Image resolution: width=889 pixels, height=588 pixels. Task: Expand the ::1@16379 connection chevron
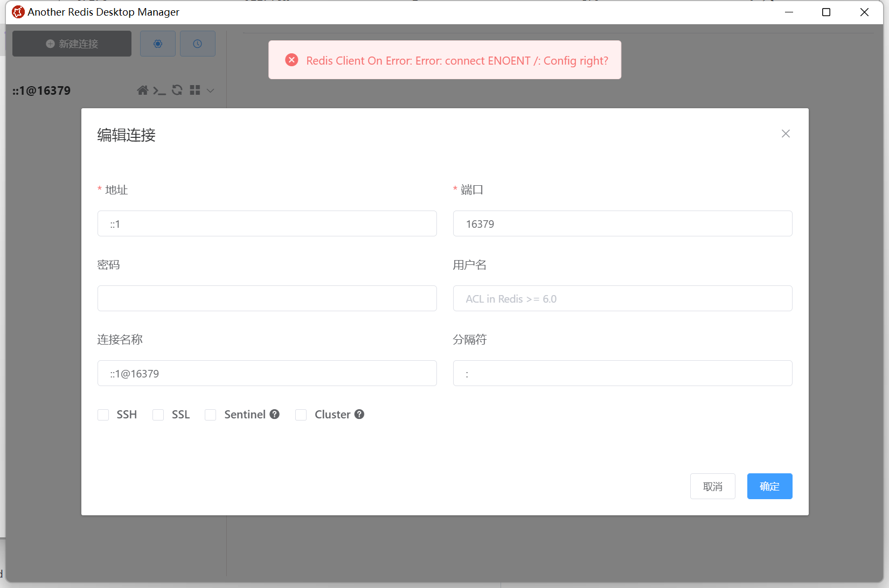point(211,90)
